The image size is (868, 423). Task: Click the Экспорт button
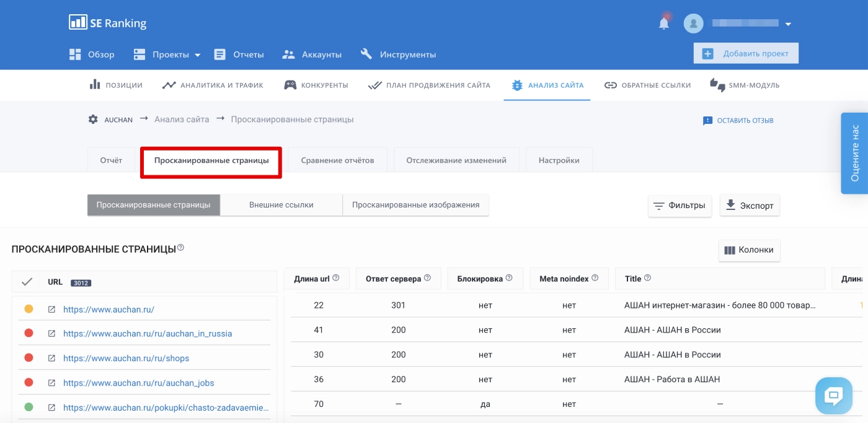pos(750,206)
